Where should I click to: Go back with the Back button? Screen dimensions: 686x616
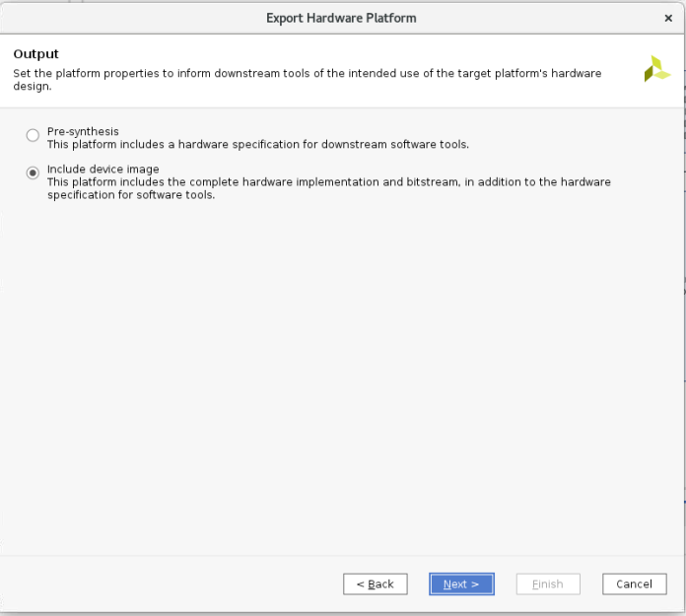click(375, 584)
